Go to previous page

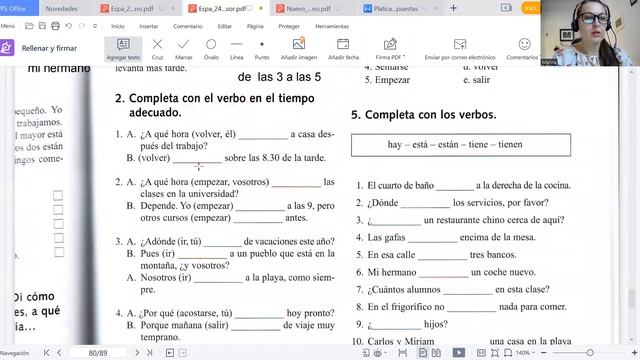[x=59, y=353]
